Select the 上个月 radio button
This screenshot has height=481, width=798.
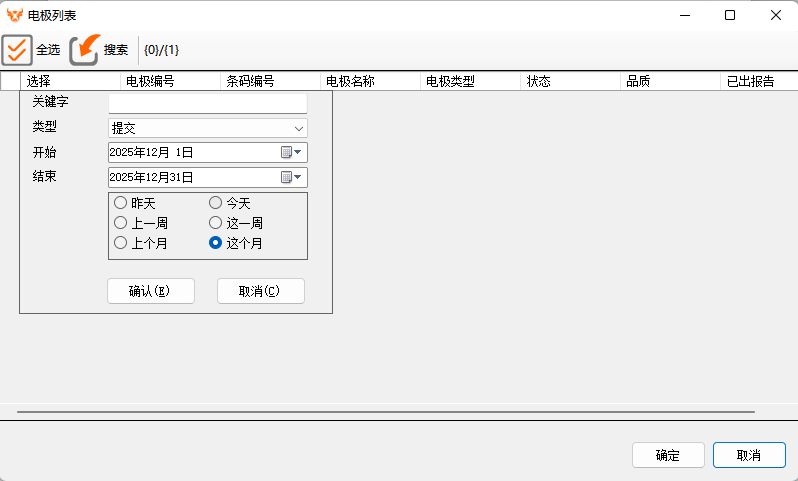tap(120, 243)
